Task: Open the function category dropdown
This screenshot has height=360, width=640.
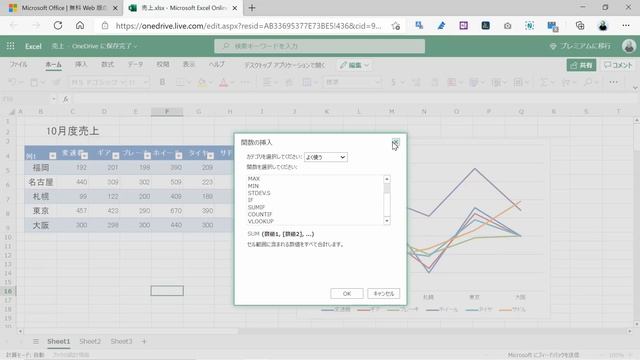Action: (326, 157)
